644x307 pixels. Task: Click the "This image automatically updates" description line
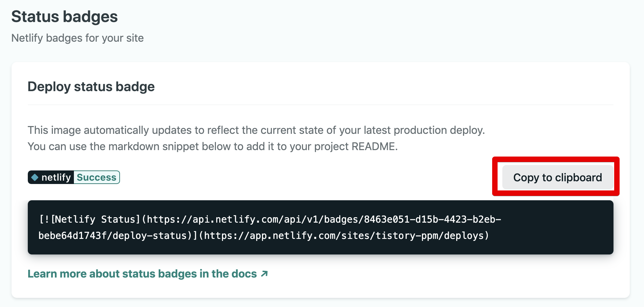(256, 130)
